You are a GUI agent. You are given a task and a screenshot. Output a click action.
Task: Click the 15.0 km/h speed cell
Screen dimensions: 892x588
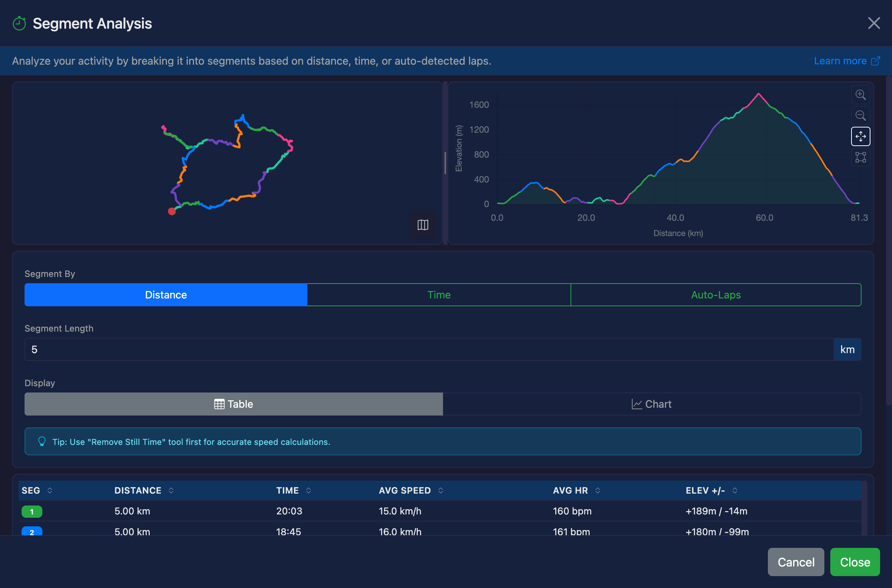point(400,511)
